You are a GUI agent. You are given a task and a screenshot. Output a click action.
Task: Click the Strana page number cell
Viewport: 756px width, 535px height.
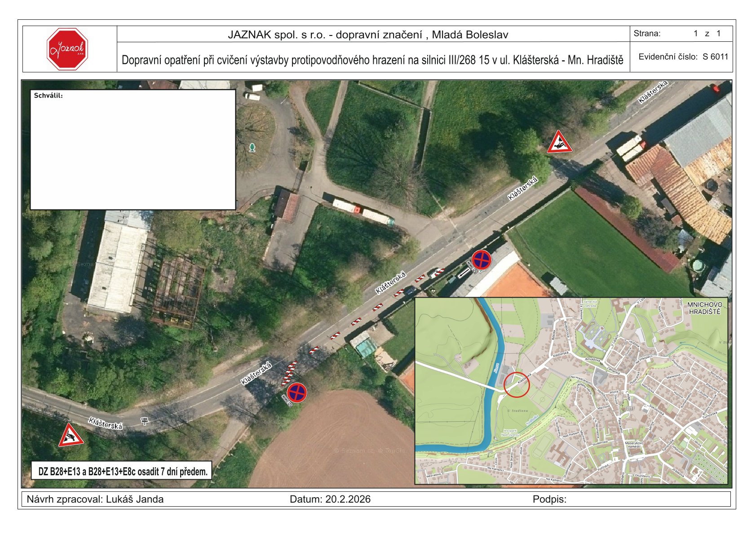pyautogui.click(x=681, y=34)
